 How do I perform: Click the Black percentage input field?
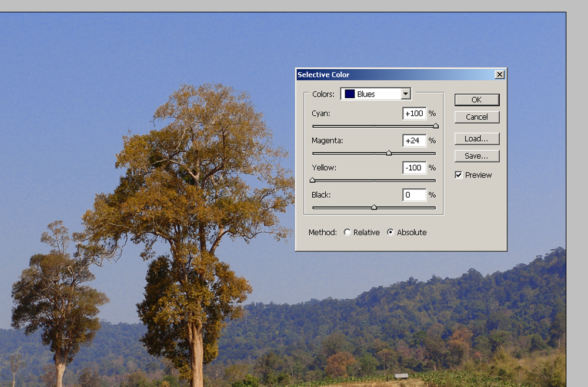[414, 195]
